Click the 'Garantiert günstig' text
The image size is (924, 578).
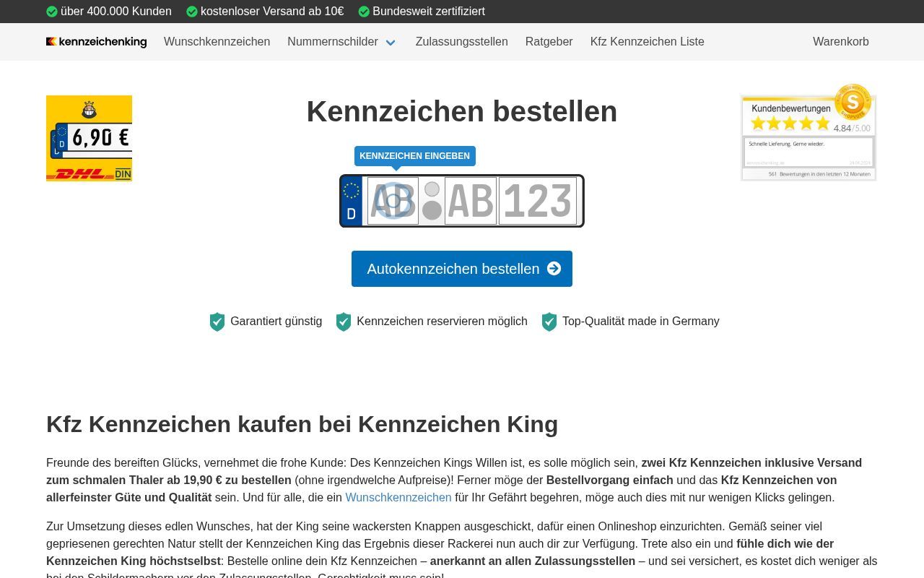pyautogui.click(x=276, y=322)
